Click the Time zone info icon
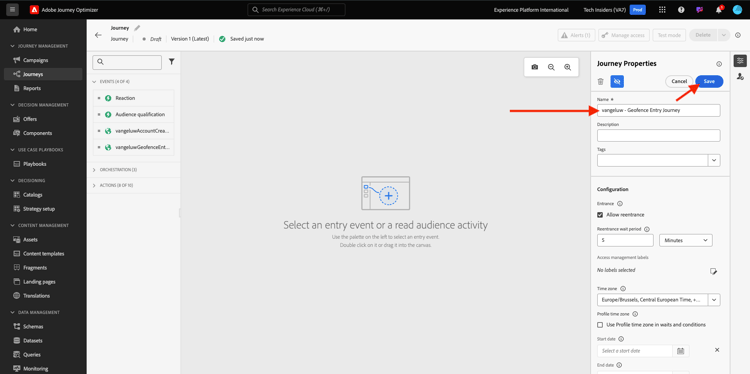 pos(623,289)
